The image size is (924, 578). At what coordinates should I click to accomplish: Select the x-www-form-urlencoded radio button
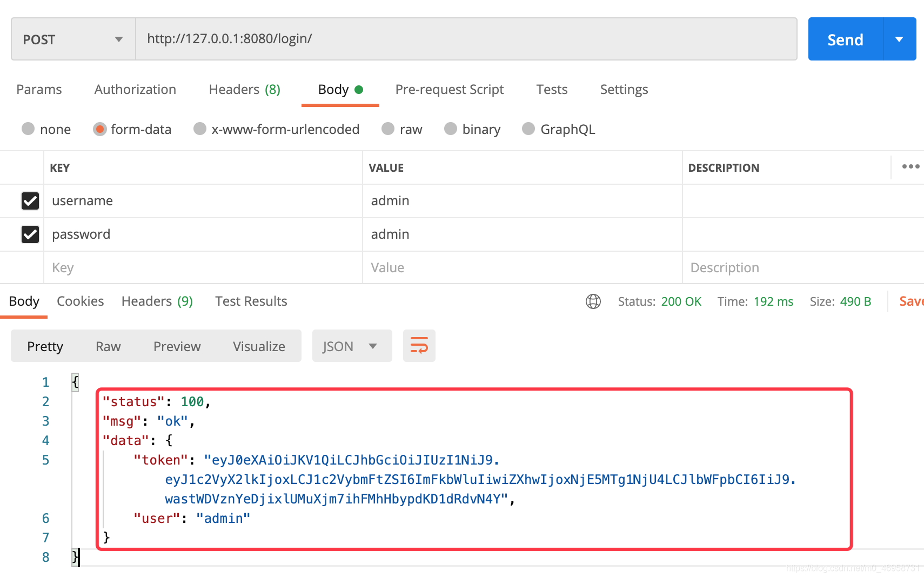click(200, 129)
